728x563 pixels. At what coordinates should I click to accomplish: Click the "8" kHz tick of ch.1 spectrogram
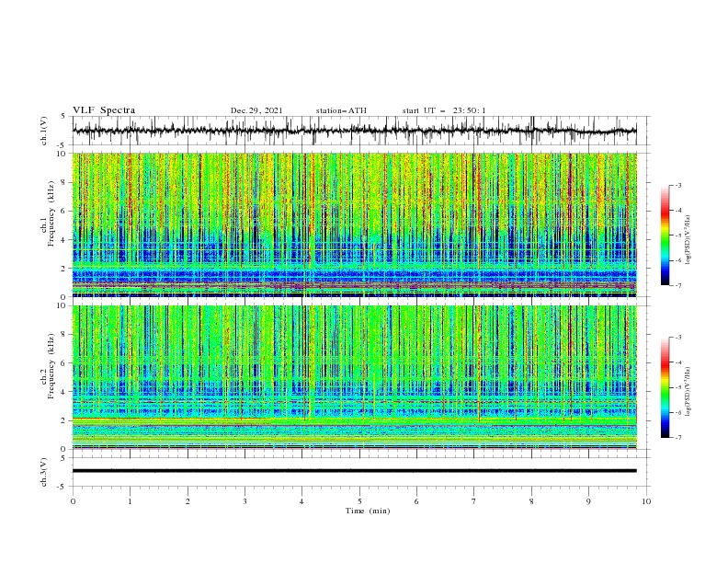point(65,182)
